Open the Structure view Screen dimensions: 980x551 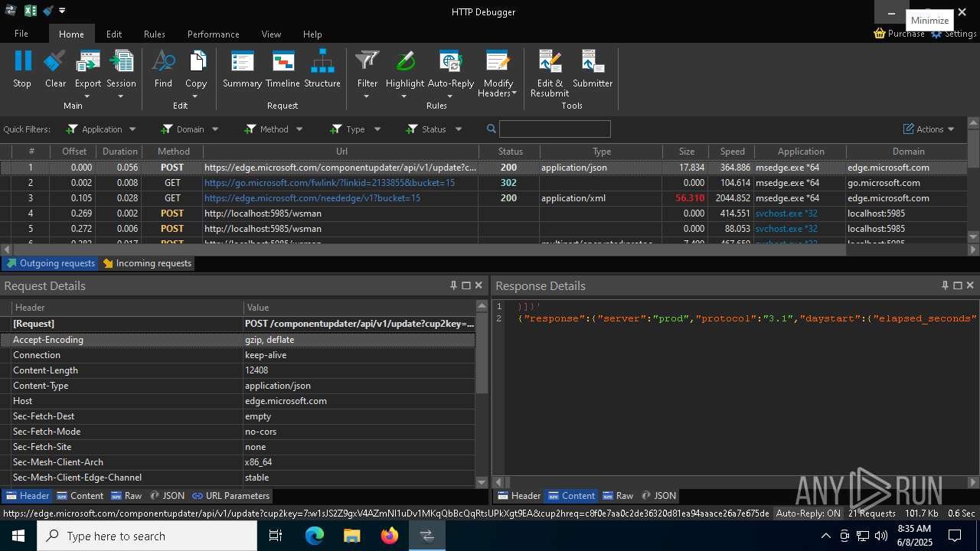(322, 69)
